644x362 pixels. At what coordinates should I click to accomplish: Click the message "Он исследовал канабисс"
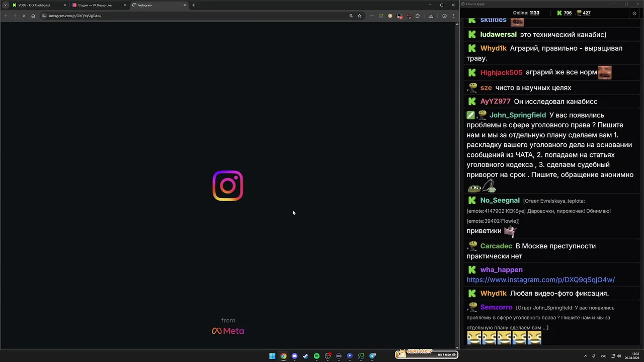click(555, 101)
